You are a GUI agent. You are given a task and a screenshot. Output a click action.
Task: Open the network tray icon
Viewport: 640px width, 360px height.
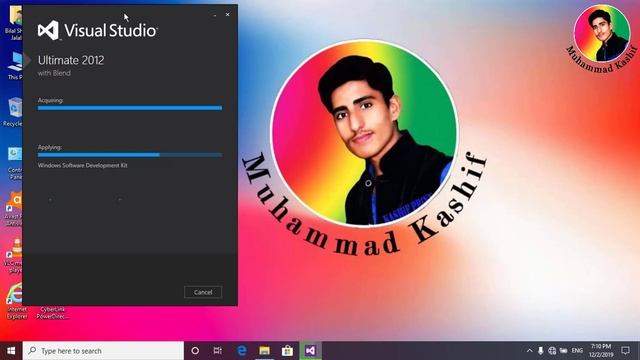pyautogui.click(x=552, y=351)
